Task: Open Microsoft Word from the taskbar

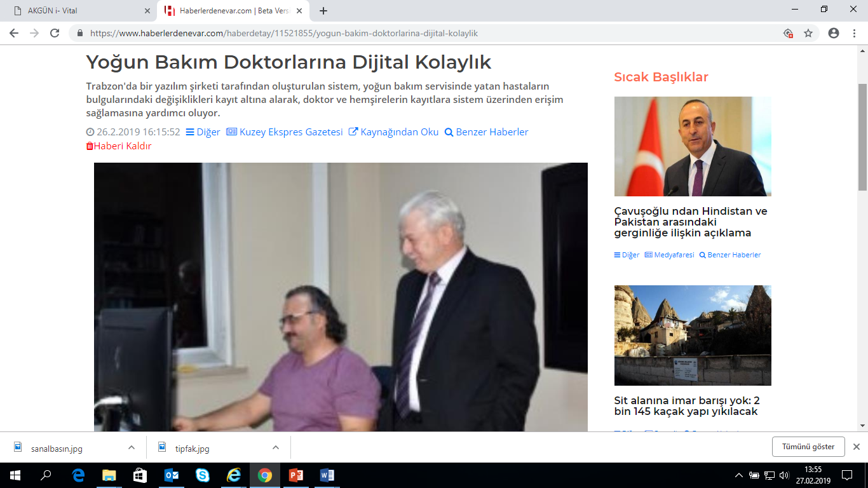Action: pos(327,475)
